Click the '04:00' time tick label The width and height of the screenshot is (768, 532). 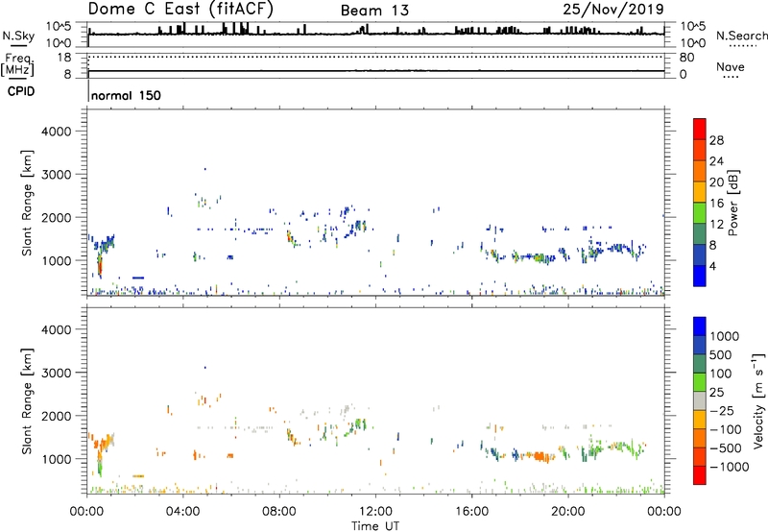tap(182, 512)
